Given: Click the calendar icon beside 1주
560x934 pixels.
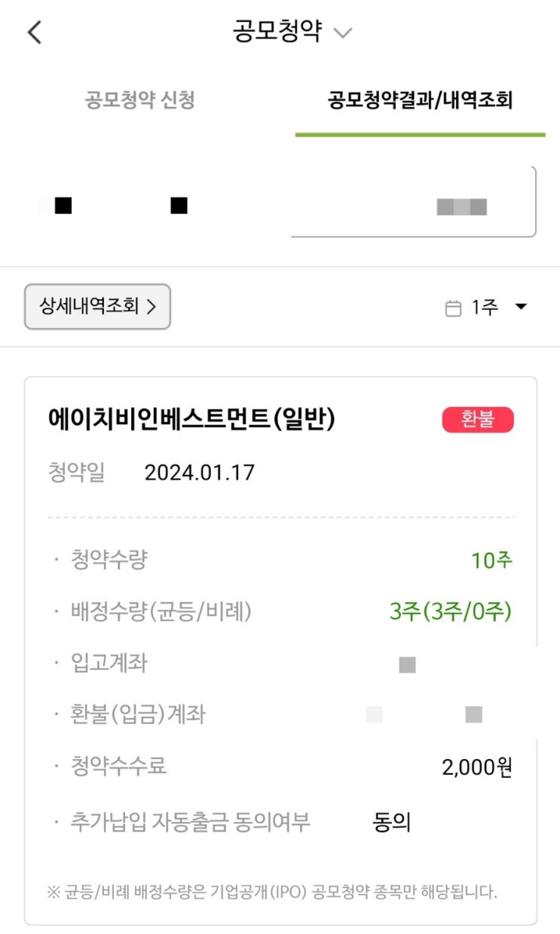Looking at the screenshot, I should pyautogui.click(x=453, y=308).
